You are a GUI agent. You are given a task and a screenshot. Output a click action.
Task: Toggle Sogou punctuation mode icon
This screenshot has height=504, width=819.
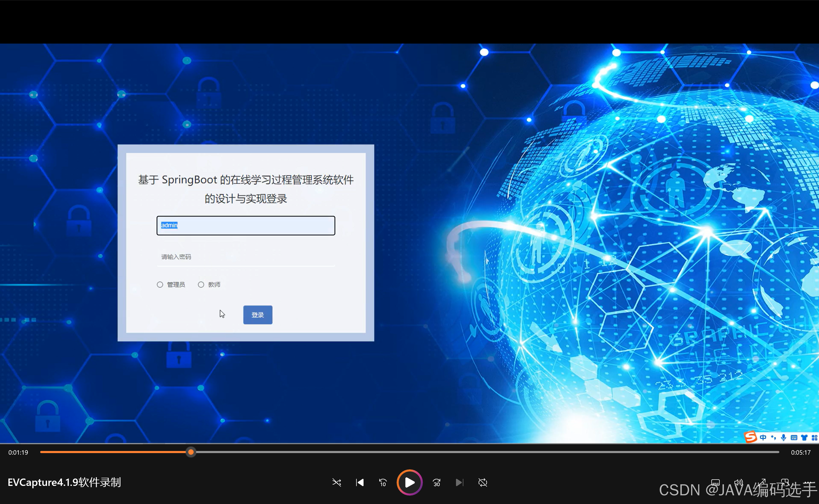[773, 437]
